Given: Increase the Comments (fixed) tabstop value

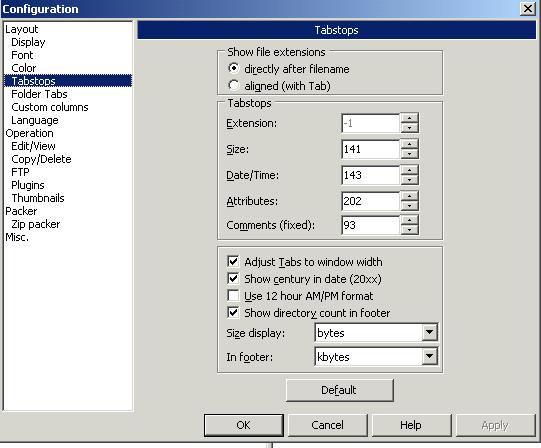Looking at the screenshot, I should 410,220.
